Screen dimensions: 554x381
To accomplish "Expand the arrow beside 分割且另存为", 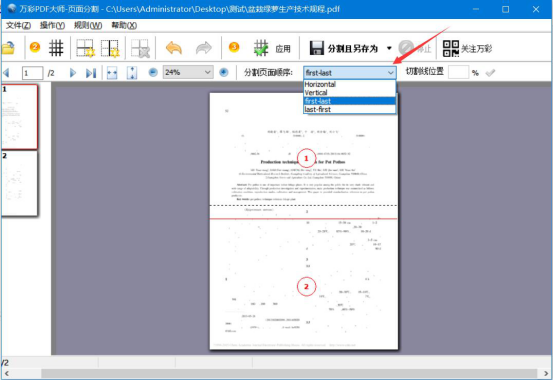I will coord(389,48).
